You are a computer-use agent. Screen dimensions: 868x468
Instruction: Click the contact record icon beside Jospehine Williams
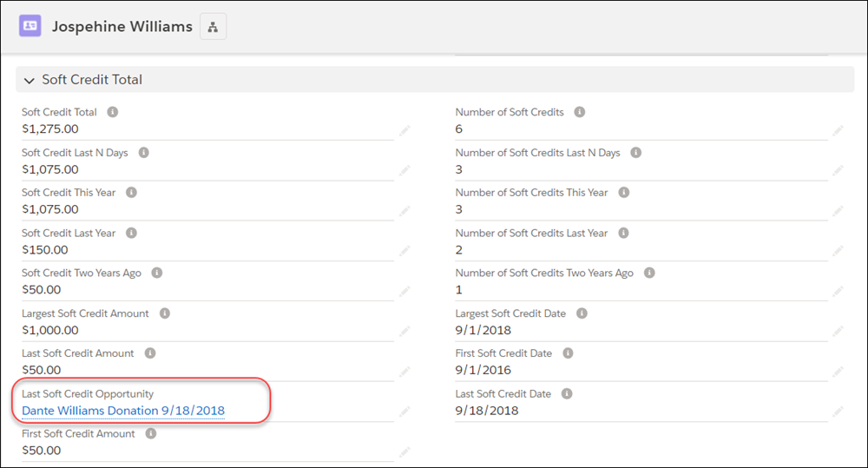pyautogui.click(x=30, y=26)
